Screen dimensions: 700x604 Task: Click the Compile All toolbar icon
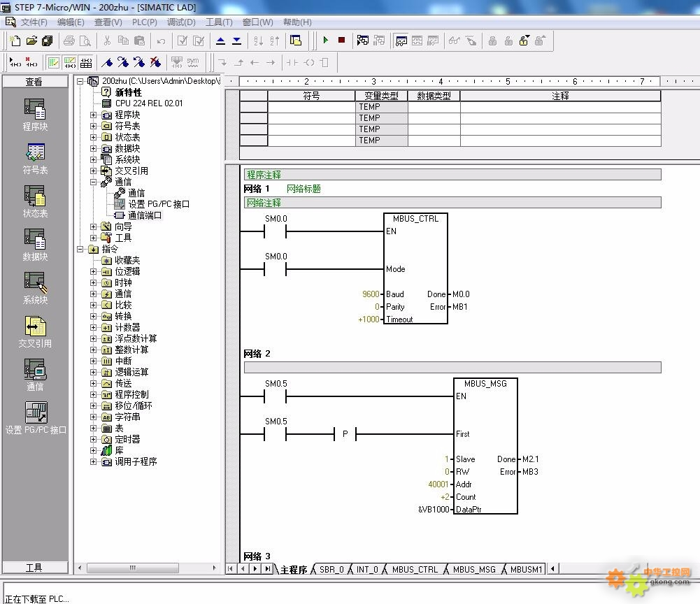[x=199, y=41]
